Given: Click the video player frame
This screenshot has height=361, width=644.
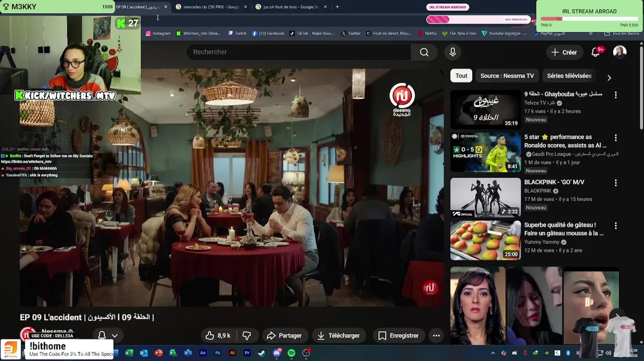Looking at the screenshot, I should (x=232, y=188).
